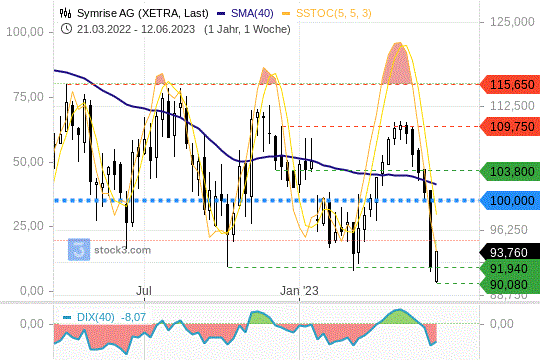Select the green 90,080 support label

(510, 285)
